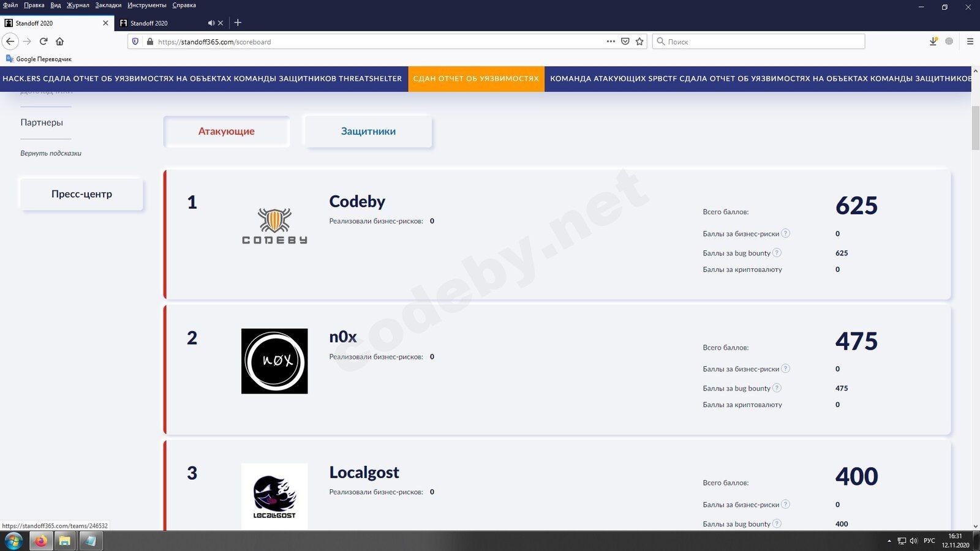Switch to the second Standoff 2020 tab
This screenshot has height=551, width=980.
click(171, 23)
